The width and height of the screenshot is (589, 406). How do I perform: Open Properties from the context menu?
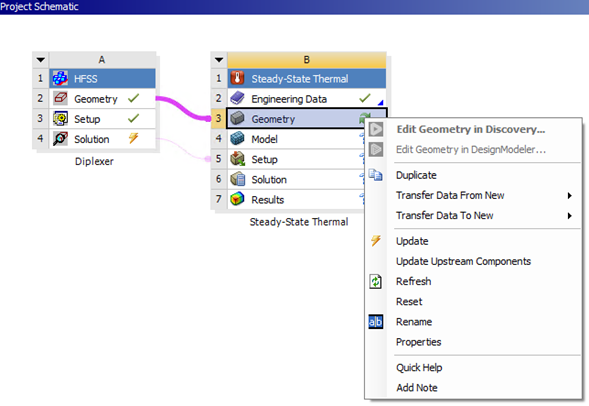[x=418, y=342]
